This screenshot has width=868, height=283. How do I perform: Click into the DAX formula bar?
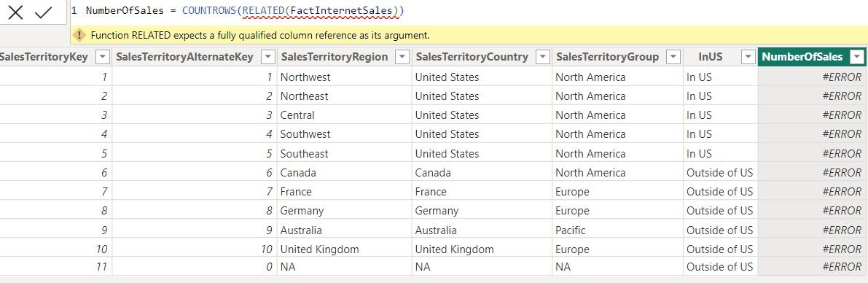(469, 11)
